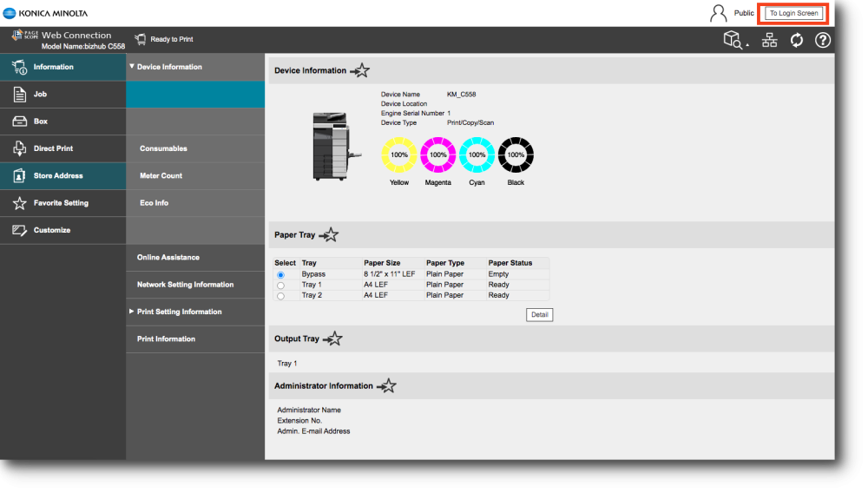
Task: Click the Detail button under Paper Tray
Action: [x=539, y=315]
